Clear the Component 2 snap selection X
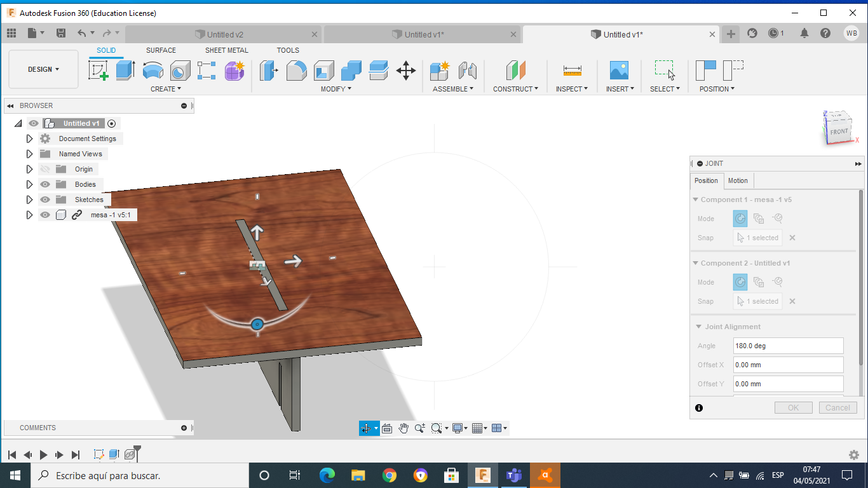Viewport: 868px width, 488px height. pos(792,301)
